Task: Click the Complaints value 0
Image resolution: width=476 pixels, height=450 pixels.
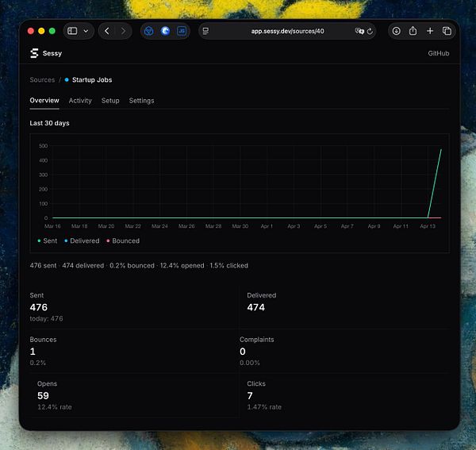Action: [x=243, y=352]
